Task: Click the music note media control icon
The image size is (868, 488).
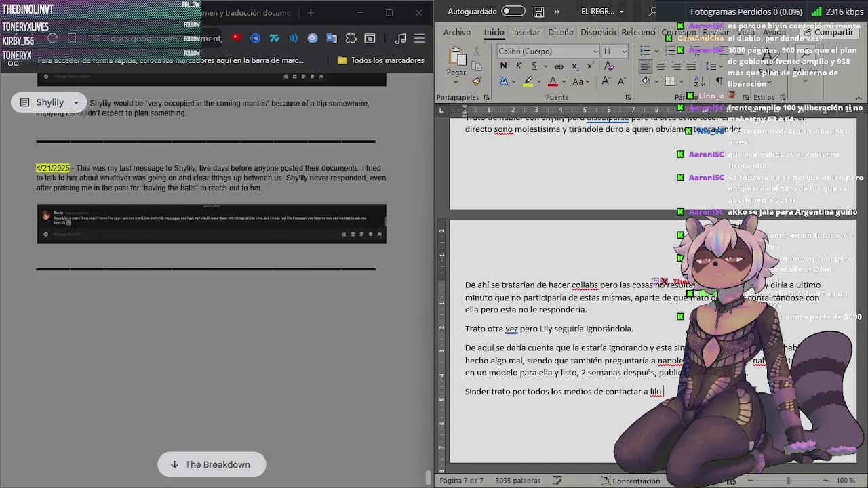Action: pos(400,39)
